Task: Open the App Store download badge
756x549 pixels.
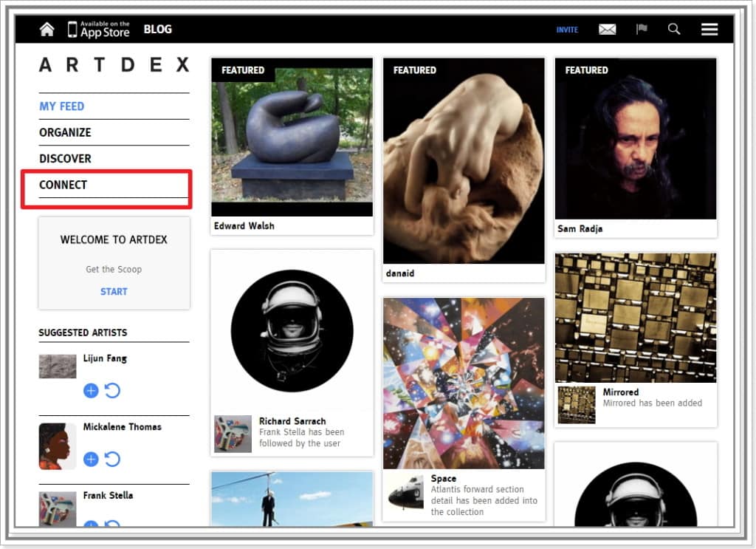Action: (98, 30)
